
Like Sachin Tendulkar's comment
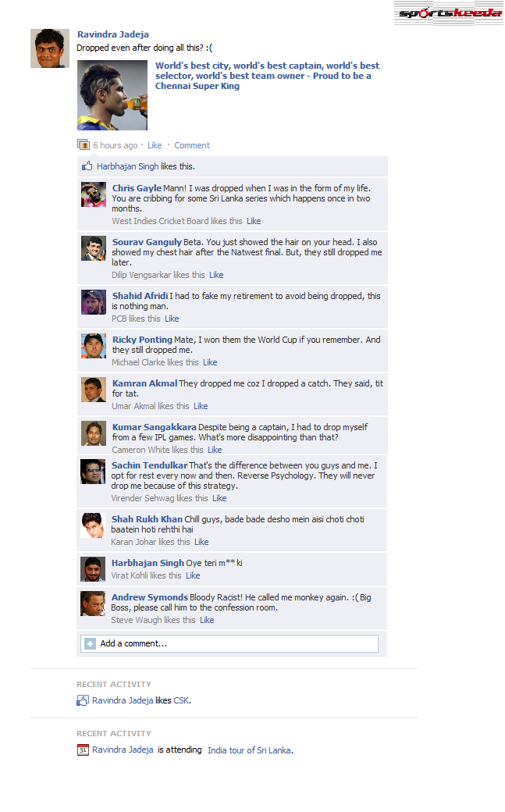pos(219,498)
